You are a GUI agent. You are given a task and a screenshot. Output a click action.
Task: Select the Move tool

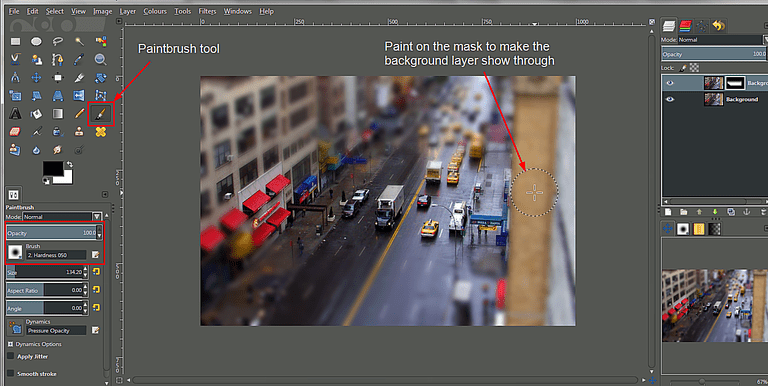click(x=36, y=77)
